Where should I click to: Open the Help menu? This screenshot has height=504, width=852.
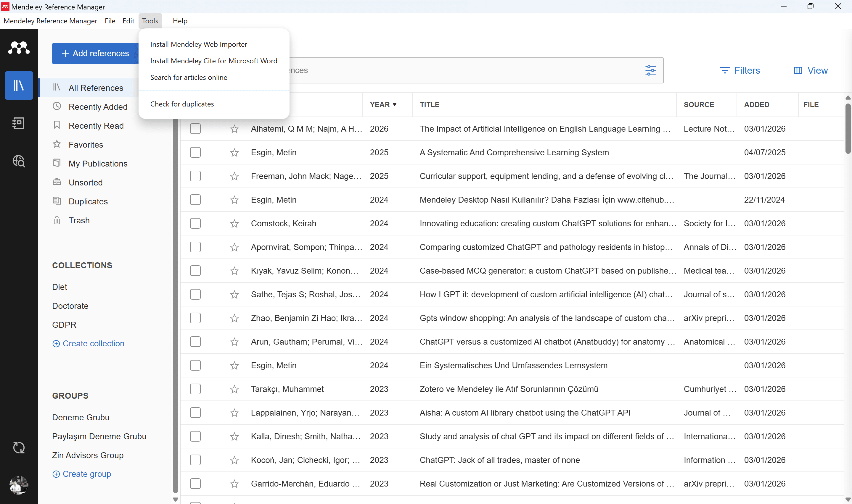[x=180, y=21]
